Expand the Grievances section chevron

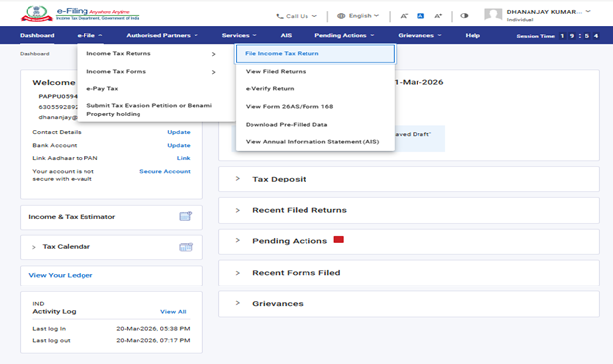[238, 303]
